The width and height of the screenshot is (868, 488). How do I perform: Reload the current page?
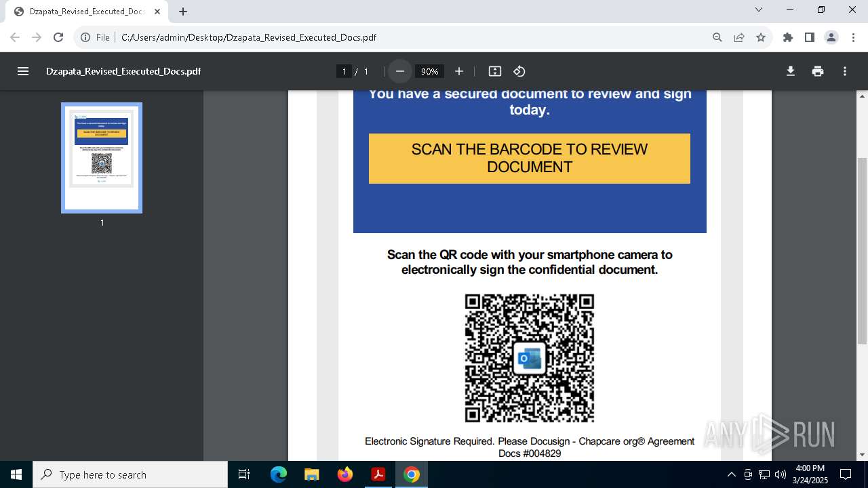(58, 37)
